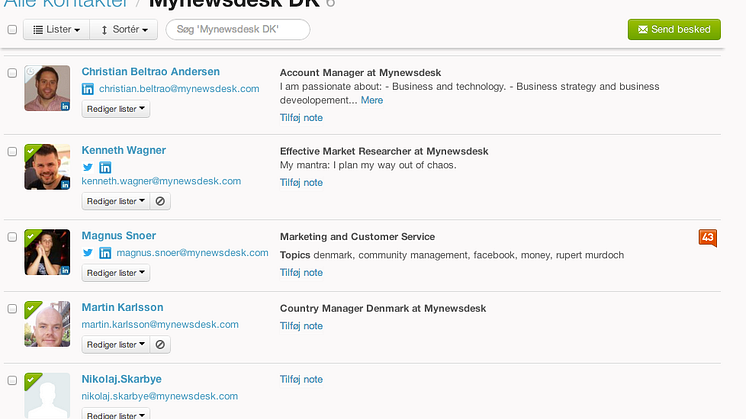Open the Lister dropdown
This screenshot has width=746, height=419.
pyautogui.click(x=56, y=29)
